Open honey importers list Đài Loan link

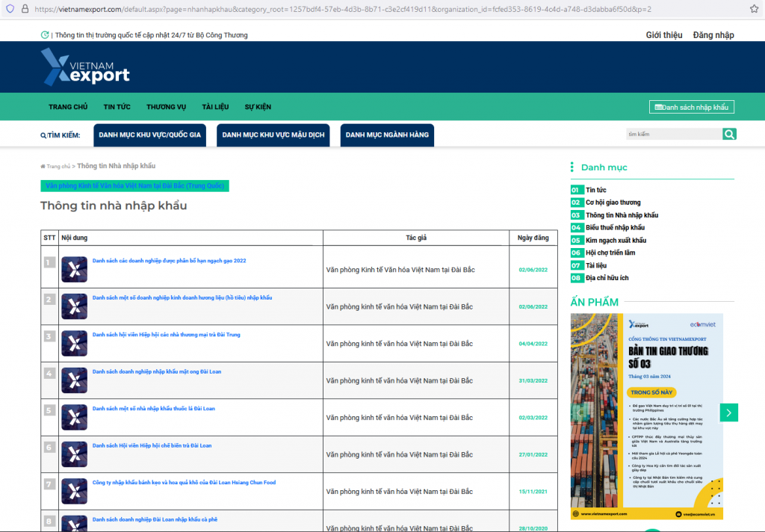coord(157,371)
